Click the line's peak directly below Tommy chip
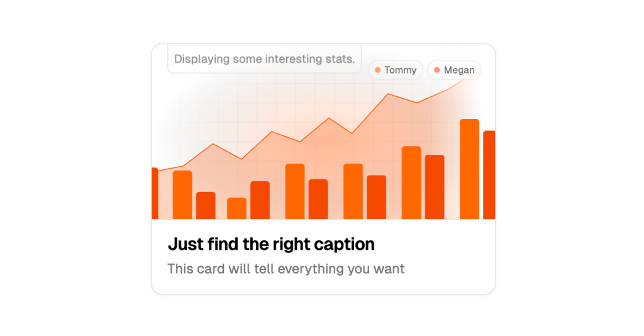Image resolution: width=644 pixels, height=336 pixels. (x=389, y=94)
